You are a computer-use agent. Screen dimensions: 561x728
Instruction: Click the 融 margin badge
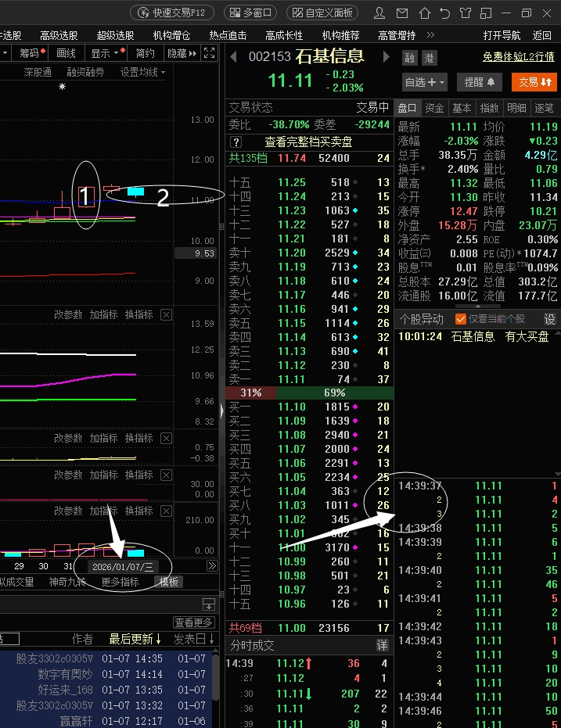pyautogui.click(x=409, y=58)
